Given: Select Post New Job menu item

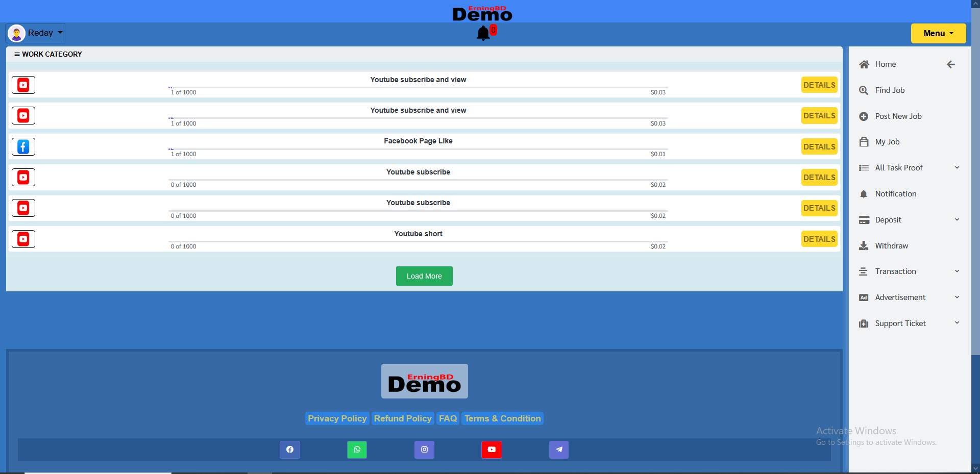Looking at the screenshot, I should click(898, 116).
